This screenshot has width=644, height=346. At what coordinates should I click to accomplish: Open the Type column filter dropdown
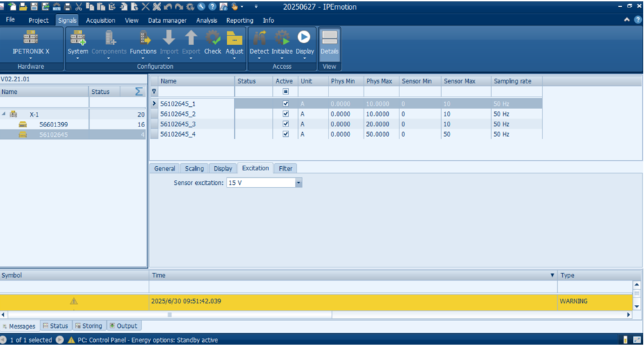553,276
